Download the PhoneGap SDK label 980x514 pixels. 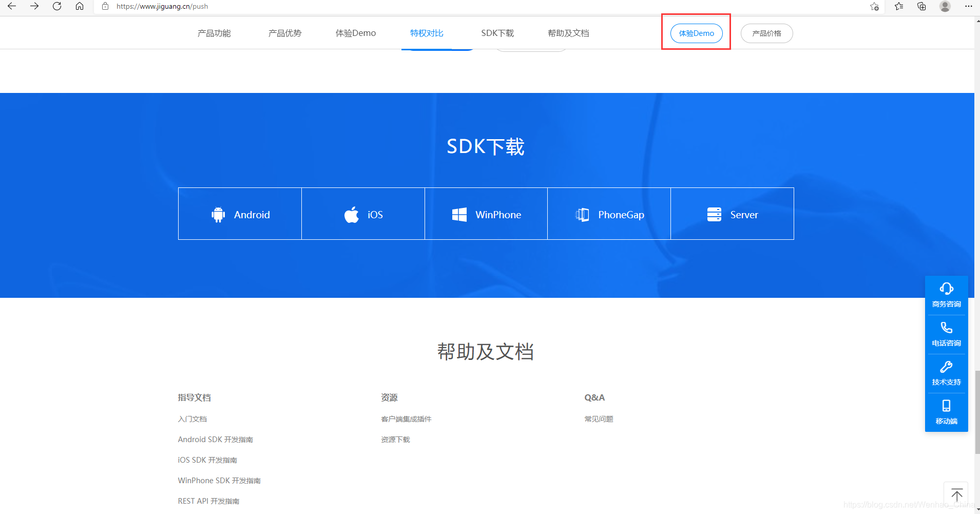621,215
